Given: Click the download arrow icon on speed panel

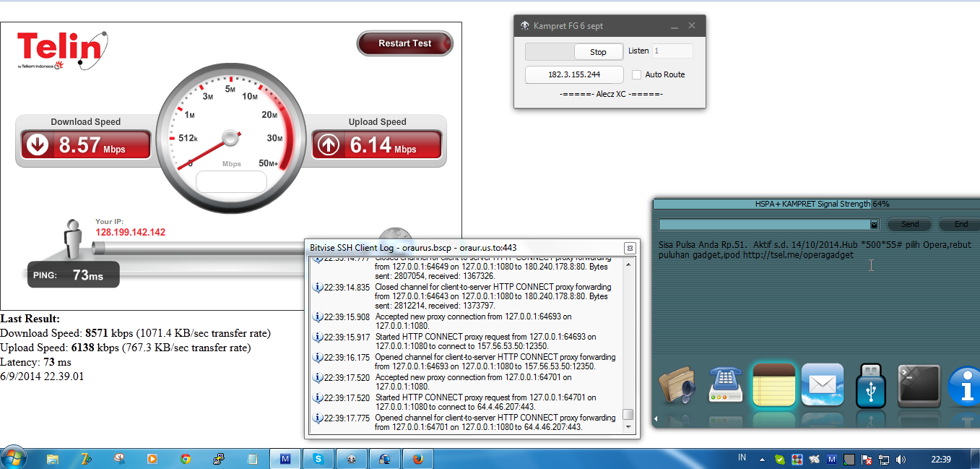Looking at the screenshot, I should pyautogui.click(x=38, y=145).
